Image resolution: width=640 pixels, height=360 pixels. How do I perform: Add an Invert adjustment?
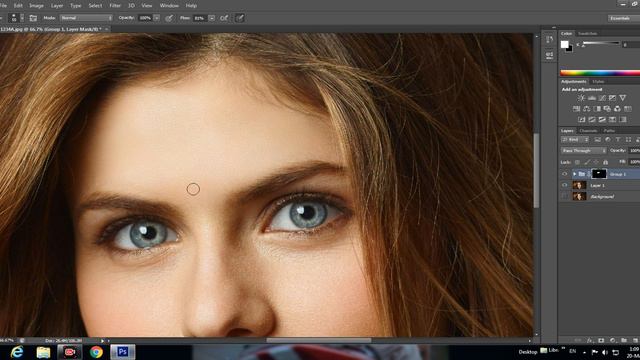[582, 119]
